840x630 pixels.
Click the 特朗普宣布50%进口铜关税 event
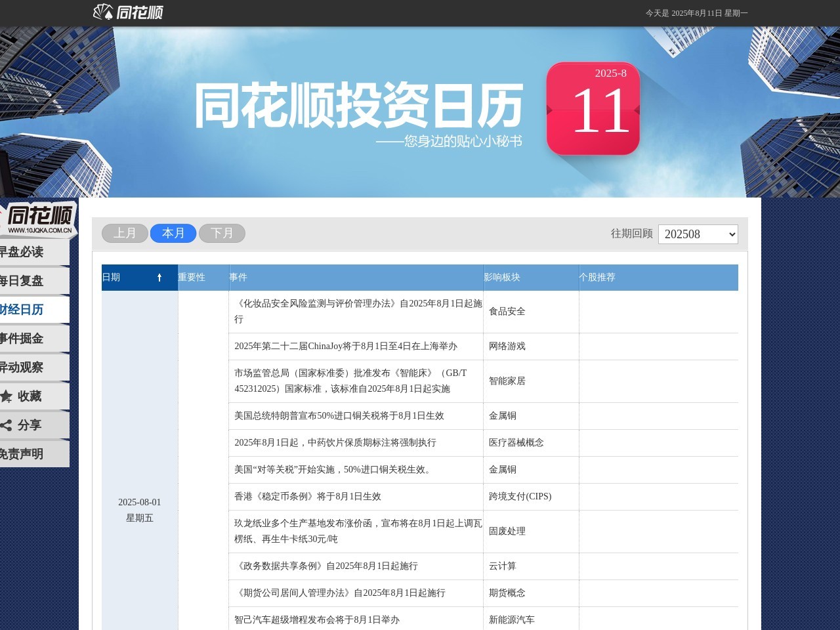tap(339, 416)
